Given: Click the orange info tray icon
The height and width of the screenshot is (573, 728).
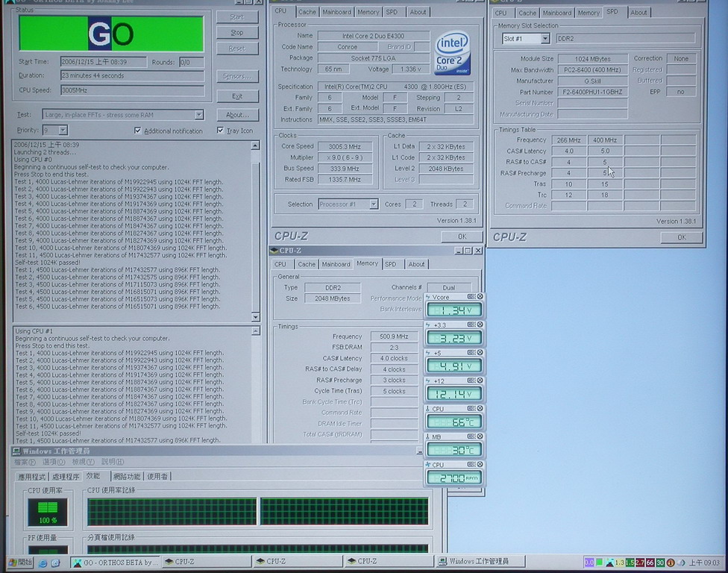Looking at the screenshot, I should [x=671, y=563].
